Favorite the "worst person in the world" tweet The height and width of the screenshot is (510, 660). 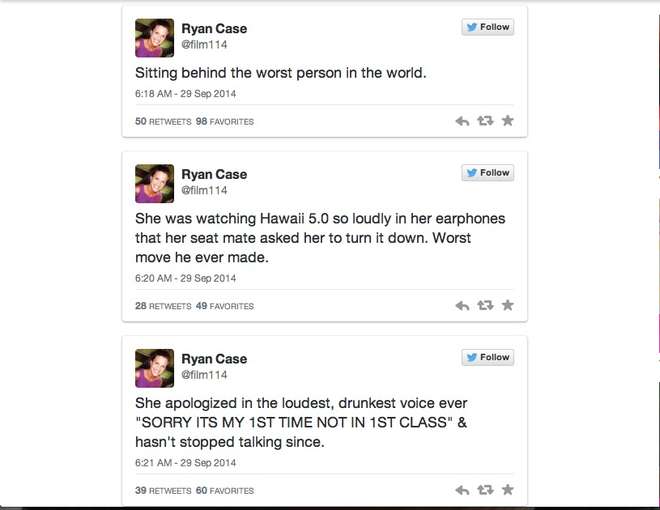[x=507, y=121]
